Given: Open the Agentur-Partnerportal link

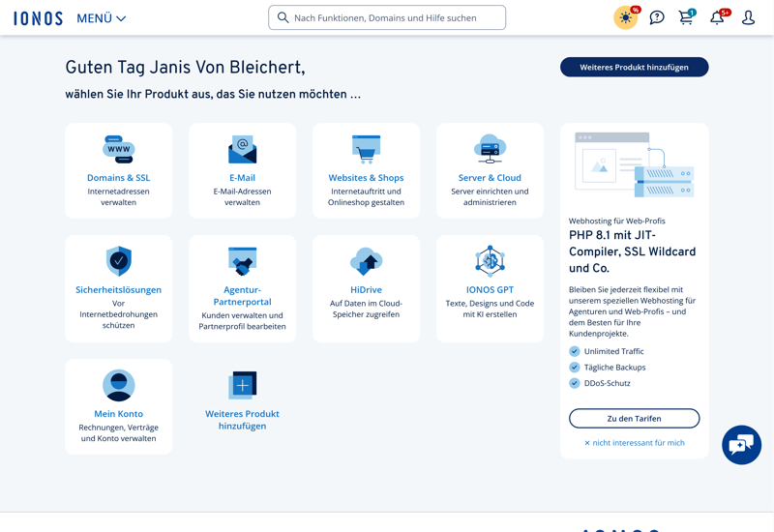Looking at the screenshot, I should pyautogui.click(x=243, y=296).
